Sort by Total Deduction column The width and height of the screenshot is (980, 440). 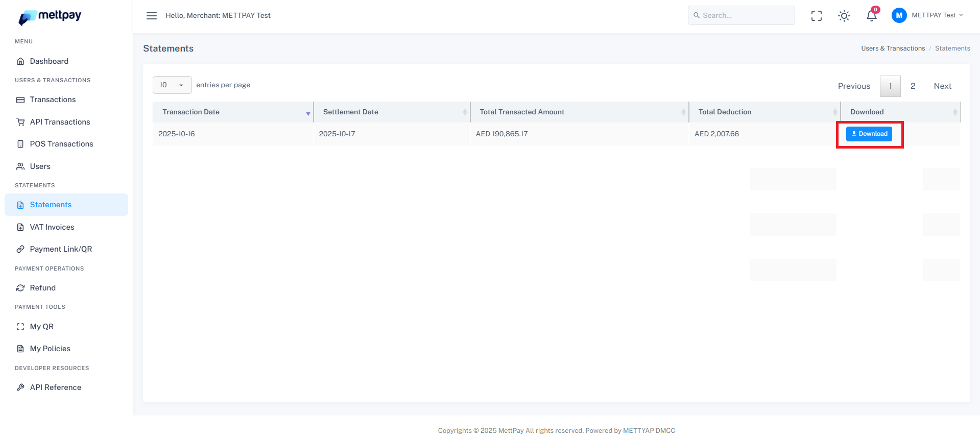(x=765, y=112)
